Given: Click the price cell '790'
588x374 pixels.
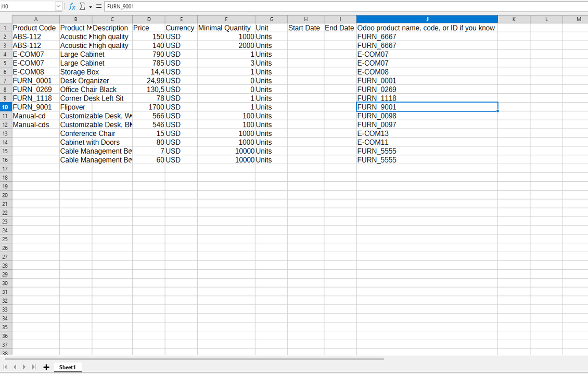Looking at the screenshot, I should pyautogui.click(x=148, y=55).
